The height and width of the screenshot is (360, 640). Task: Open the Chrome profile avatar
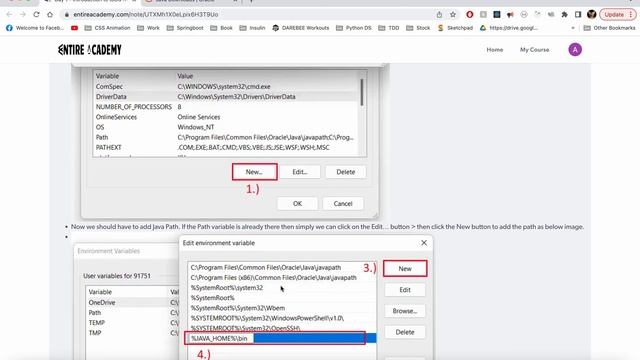pos(591,14)
